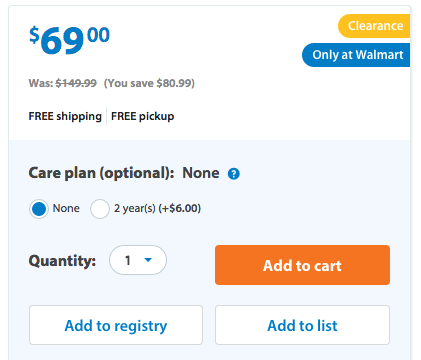Click the Was $149.99 strikethrough price
The width and height of the screenshot is (421, 360).
[76, 83]
